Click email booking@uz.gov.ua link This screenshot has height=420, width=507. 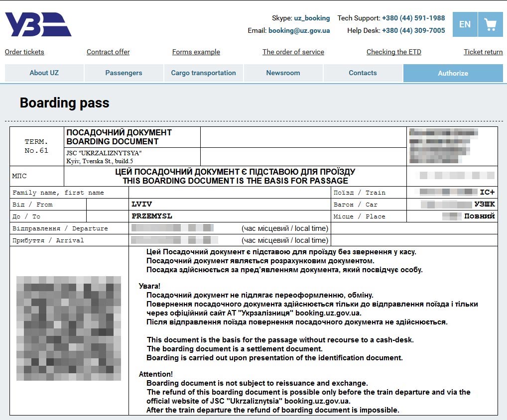(x=299, y=30)
